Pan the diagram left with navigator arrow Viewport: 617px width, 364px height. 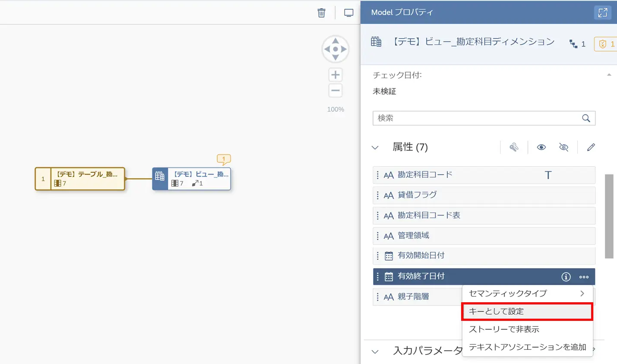point(327,49)
